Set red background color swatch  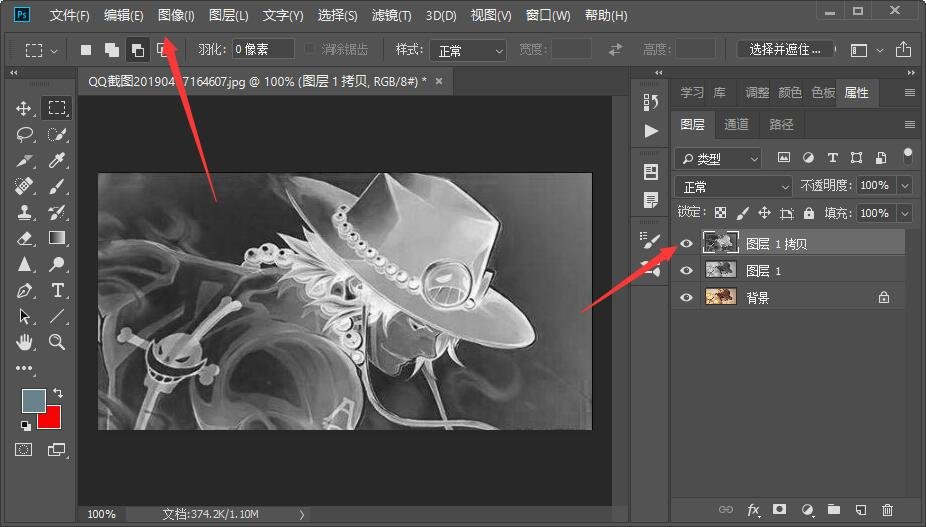pos(50,418)
